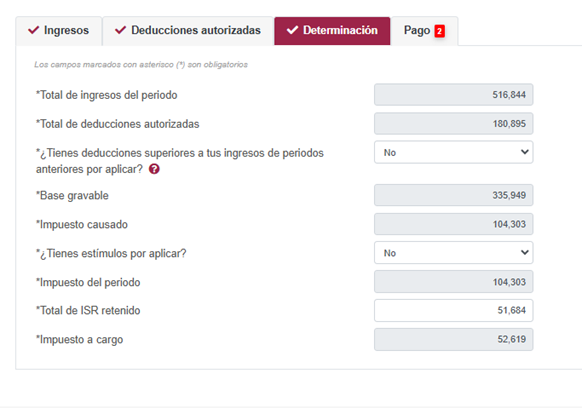
Task: Click the Total de ingresos del periodo field
Action: pos(454,95)
